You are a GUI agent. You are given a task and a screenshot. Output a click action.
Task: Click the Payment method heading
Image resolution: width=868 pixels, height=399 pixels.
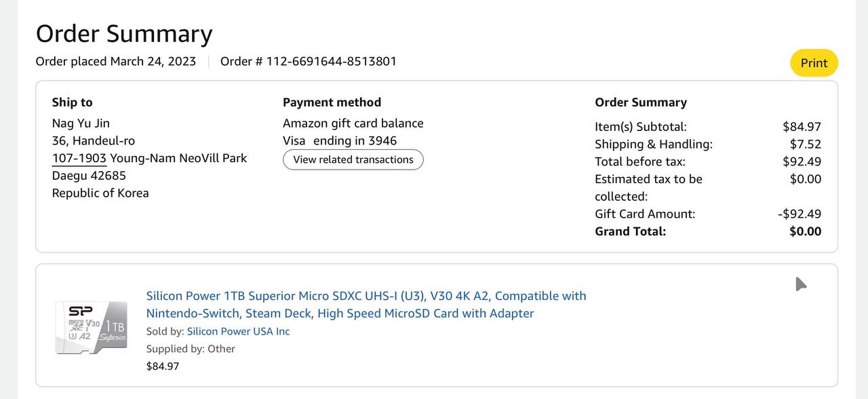(x=332, y=102)
